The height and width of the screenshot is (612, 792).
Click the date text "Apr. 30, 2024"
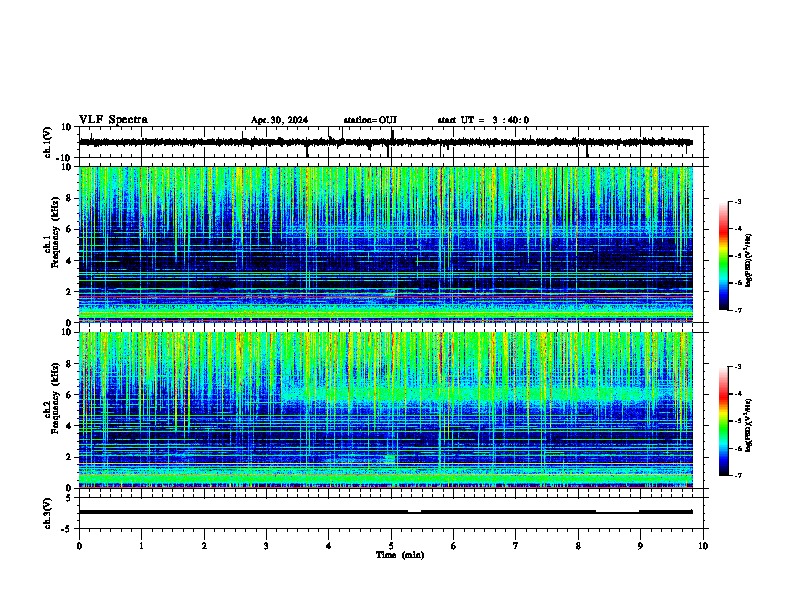pyautogui.click(x=279, y=120)
